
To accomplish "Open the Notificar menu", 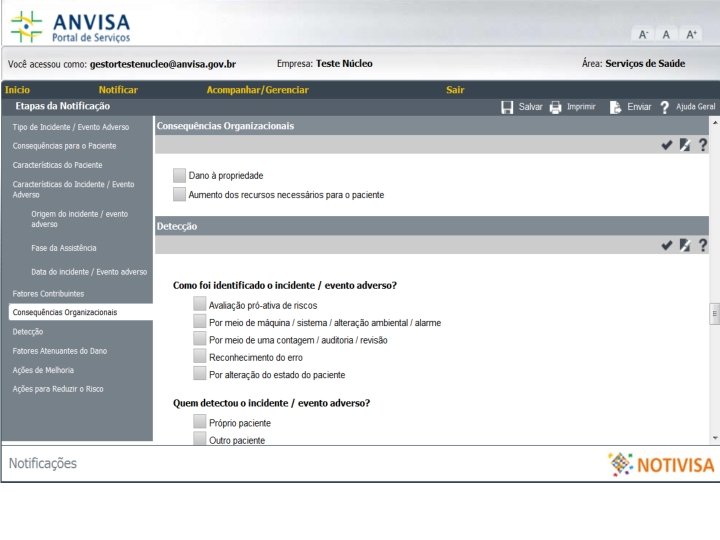I will point(118,90).
